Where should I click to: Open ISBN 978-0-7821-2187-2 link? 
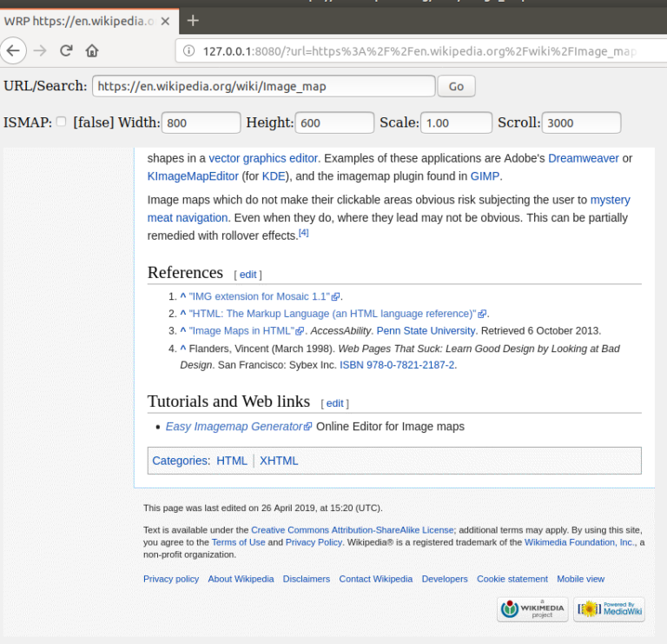(397, 365)
